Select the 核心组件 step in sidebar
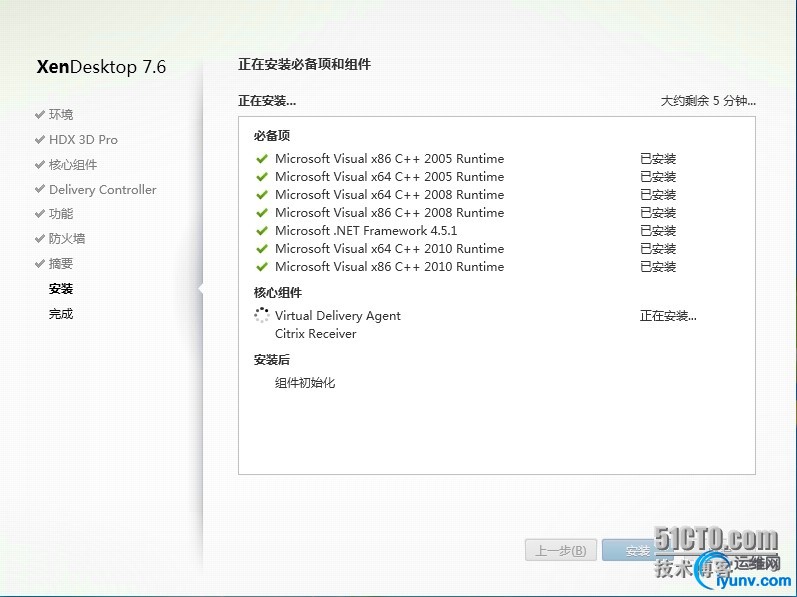Image resolution: width=797 pixels, height=597 pixels. [x=73, y=165]
